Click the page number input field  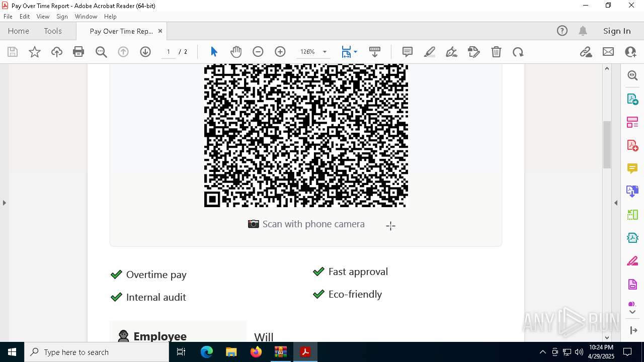[x=168, y=52]
